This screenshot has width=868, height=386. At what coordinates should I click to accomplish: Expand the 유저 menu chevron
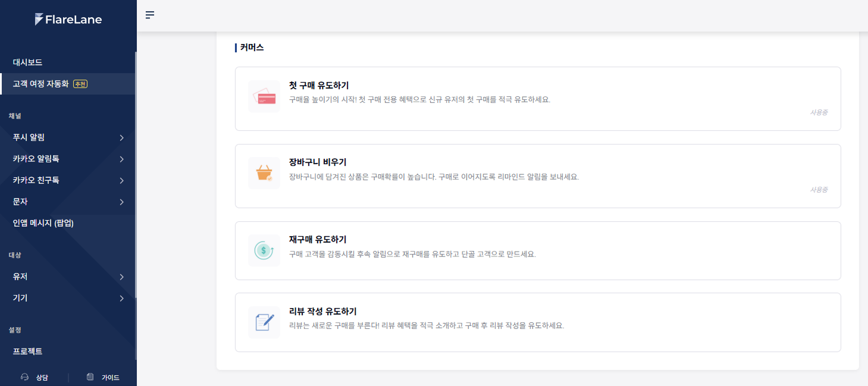click(121, 277)
